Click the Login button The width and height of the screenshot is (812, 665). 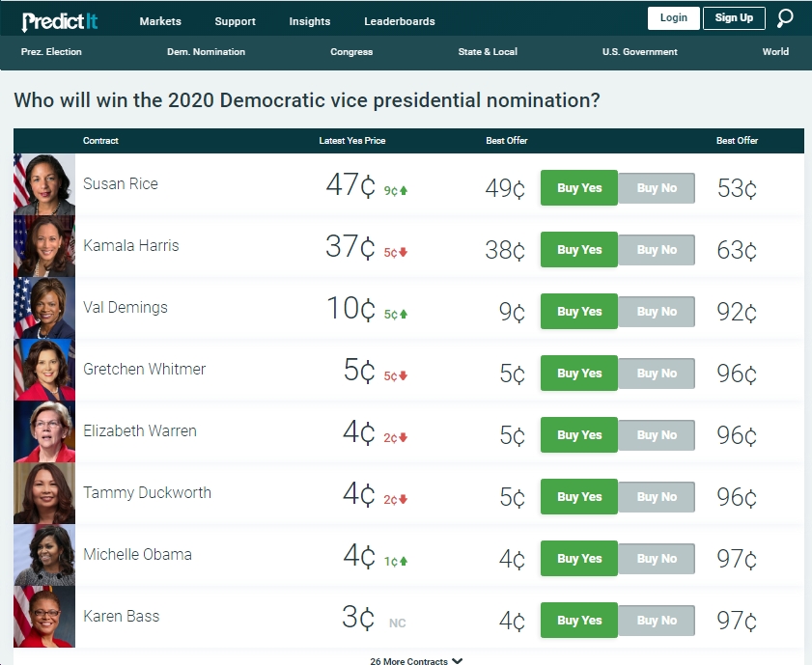[673, 18]
